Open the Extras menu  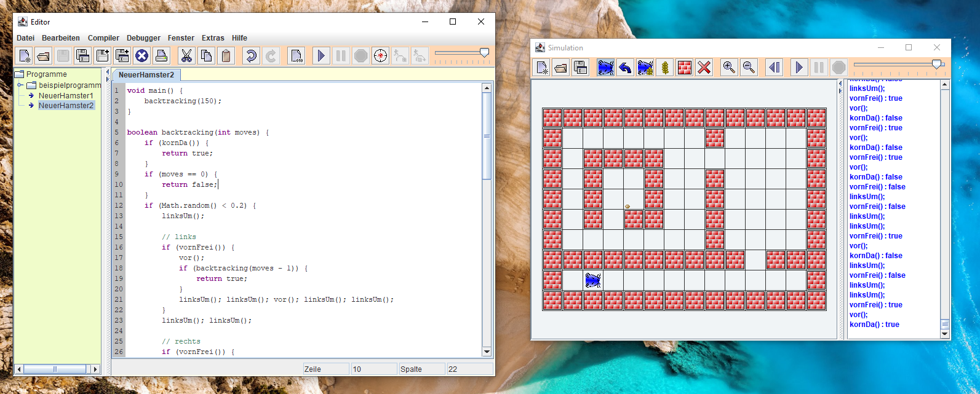[213, 38]
